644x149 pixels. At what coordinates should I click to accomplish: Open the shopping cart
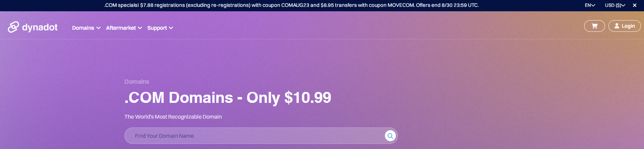point(594,26)
